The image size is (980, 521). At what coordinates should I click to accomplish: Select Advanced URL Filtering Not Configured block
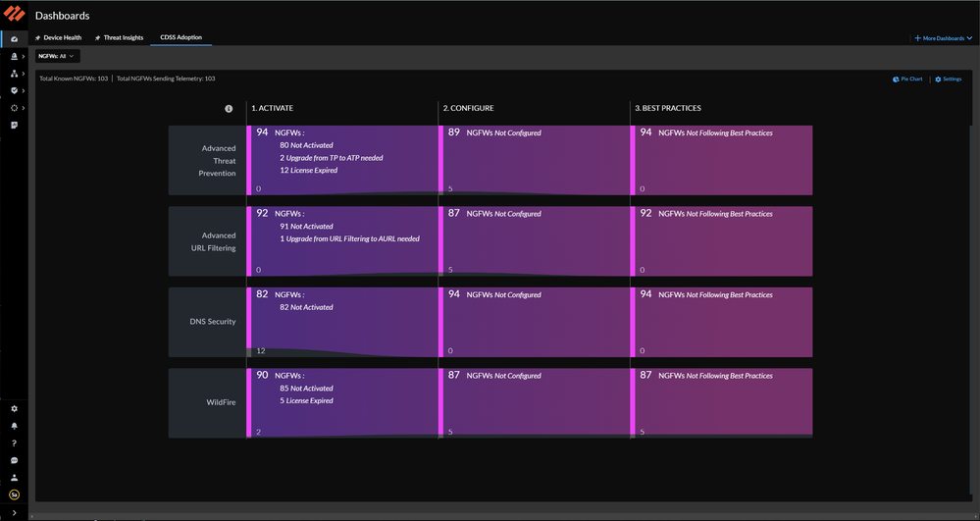534,240
